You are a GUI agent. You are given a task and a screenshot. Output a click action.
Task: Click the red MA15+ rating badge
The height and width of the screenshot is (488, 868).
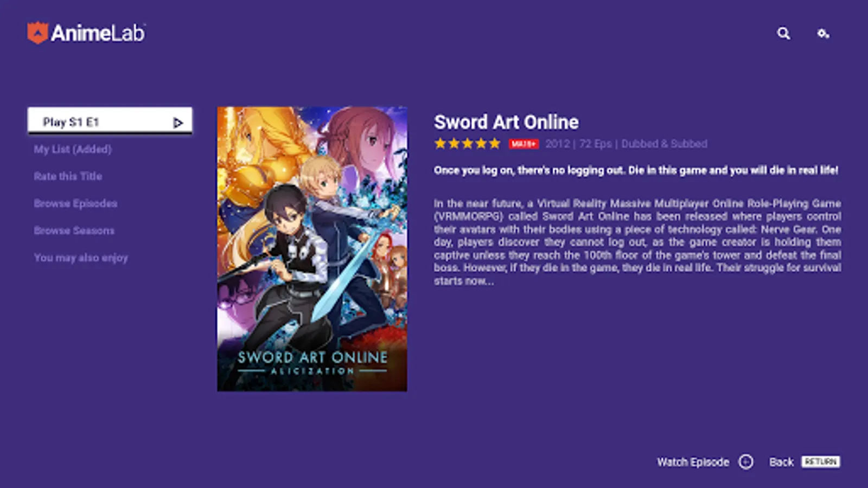pyautogui.click(x=524, y=144)
